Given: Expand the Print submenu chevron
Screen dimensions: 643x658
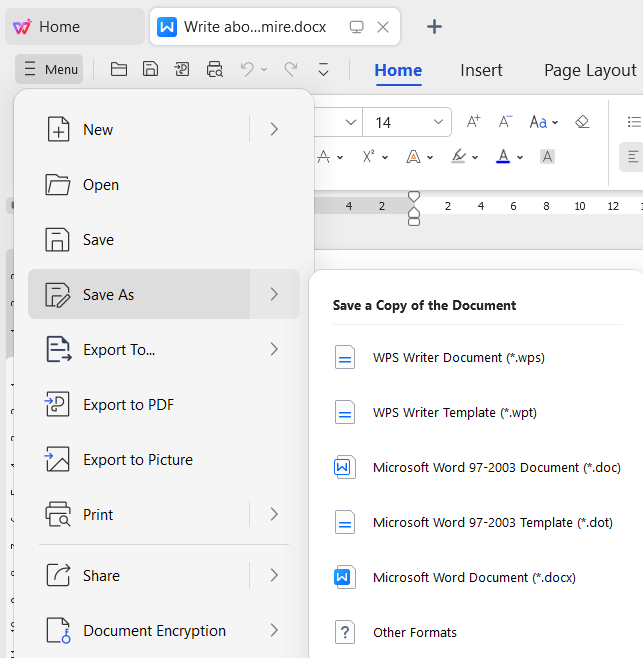Looking at the screenshot, I should tap(274, 514).
